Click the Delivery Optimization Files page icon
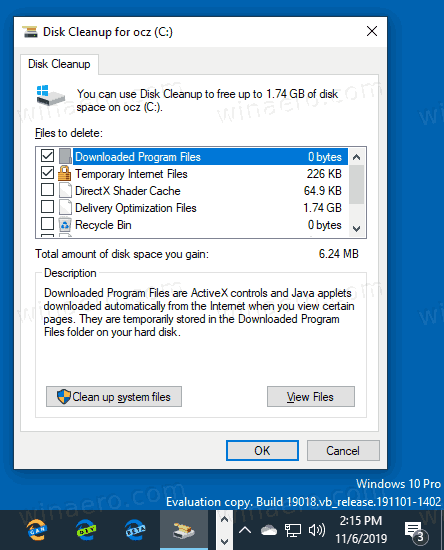444x550 pixels. pyautogui.click(x=65, y=207)
